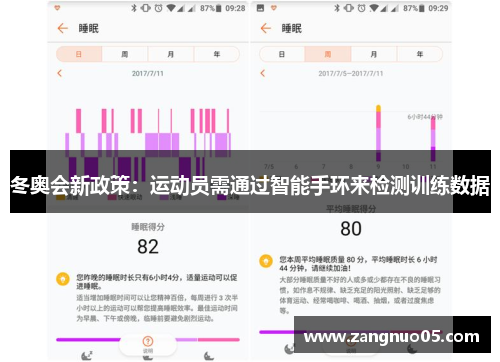Tap the average sleep score 80
Screen dimensions: 500x362
(x=351, y=229)
